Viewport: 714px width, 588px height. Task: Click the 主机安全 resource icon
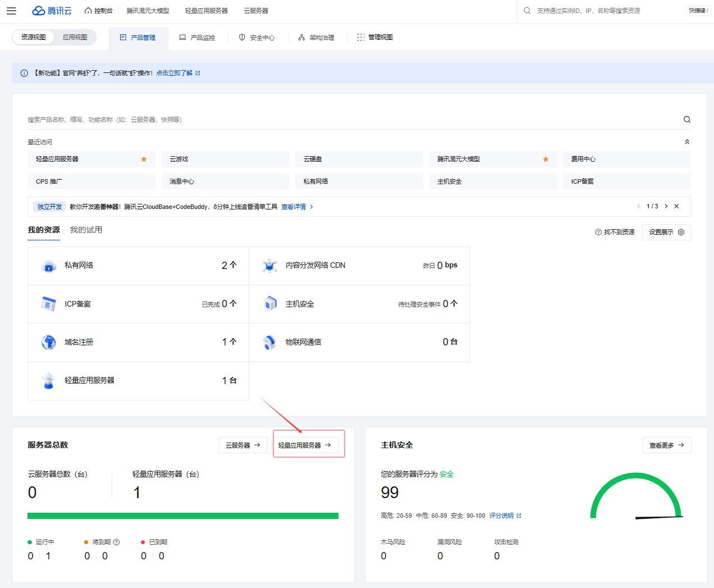(x=270, y=304)
